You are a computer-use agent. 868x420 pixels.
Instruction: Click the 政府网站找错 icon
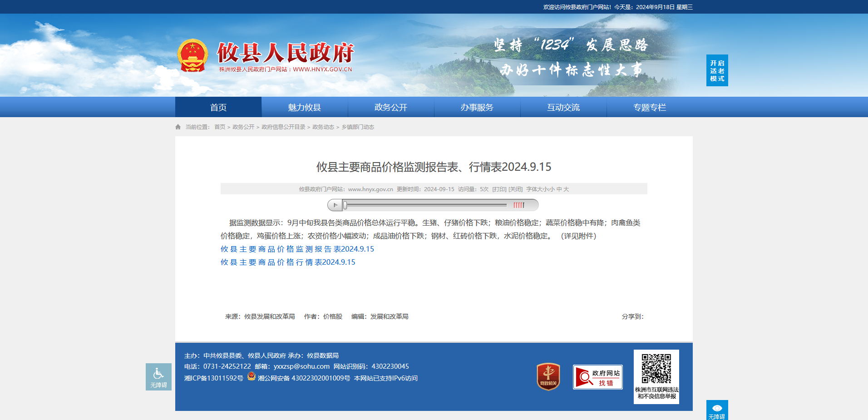coord(598,377)
